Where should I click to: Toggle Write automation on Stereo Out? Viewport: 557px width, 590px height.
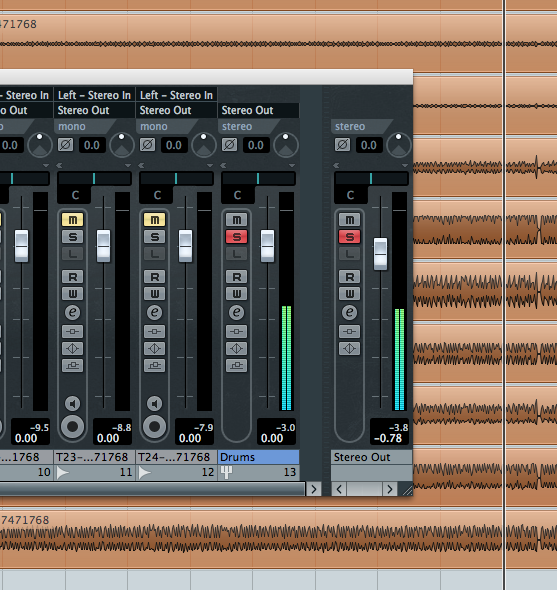350,294
